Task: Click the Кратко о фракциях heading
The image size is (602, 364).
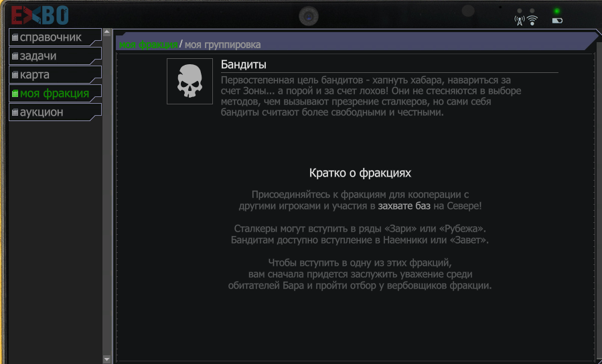Action: 360,173
